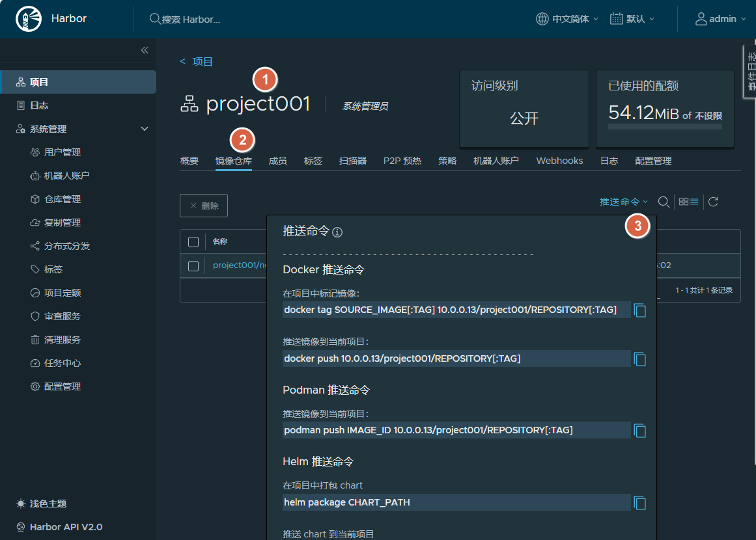
Task: Open the admin user menu
Action: click(720, 19)
